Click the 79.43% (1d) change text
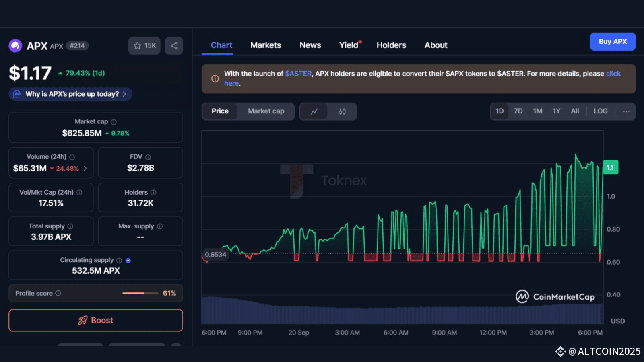This screenshot has width=644, height=362. 85,73
